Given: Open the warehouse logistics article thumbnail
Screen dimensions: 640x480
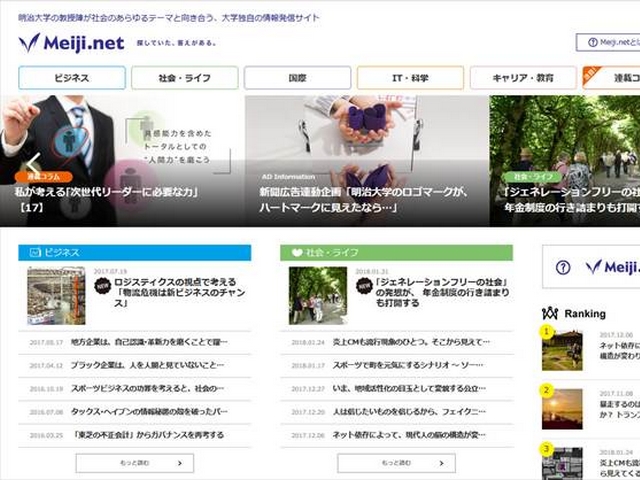Looking at the screenshot, I should (56, 296).
